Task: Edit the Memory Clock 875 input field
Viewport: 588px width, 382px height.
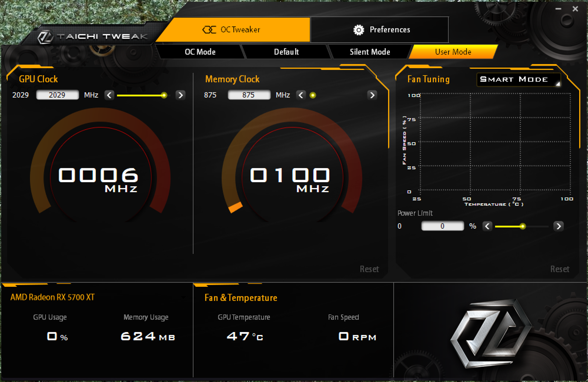Action: [249, 95]
